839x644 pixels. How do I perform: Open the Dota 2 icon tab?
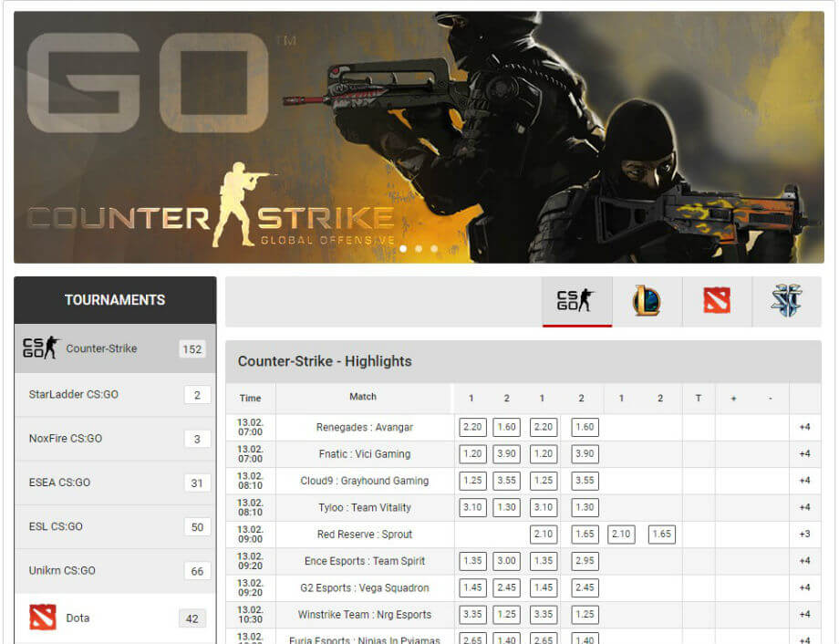click(x=717, y=301)
